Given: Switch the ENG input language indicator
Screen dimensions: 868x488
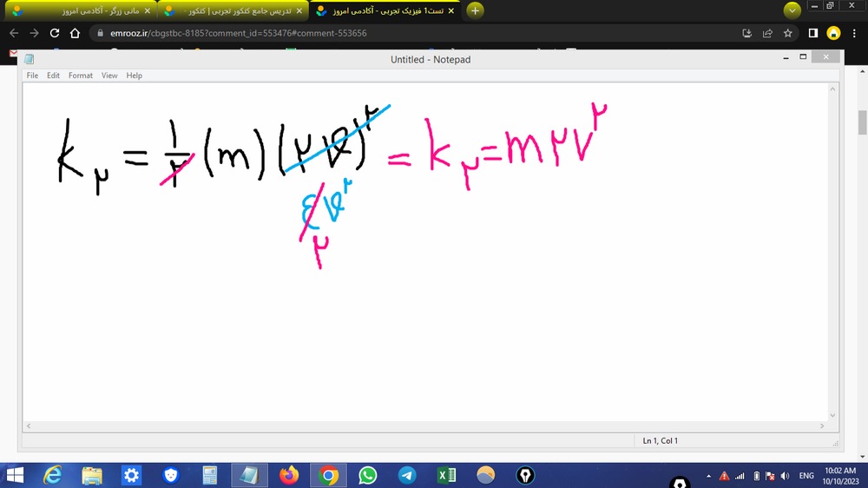Looking at the screenshot, I should tap(806, 476).
